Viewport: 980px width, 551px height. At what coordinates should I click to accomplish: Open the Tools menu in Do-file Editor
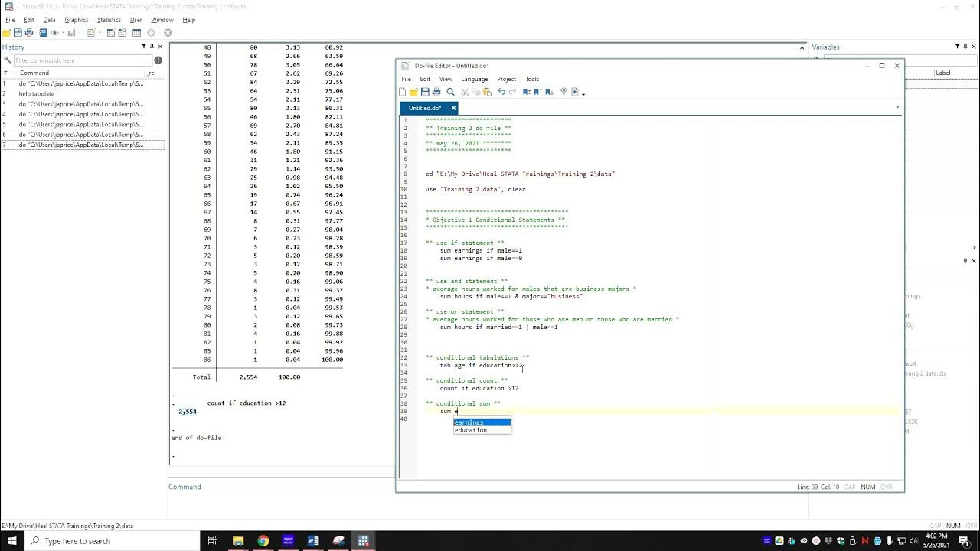click(x=532, y=79)
